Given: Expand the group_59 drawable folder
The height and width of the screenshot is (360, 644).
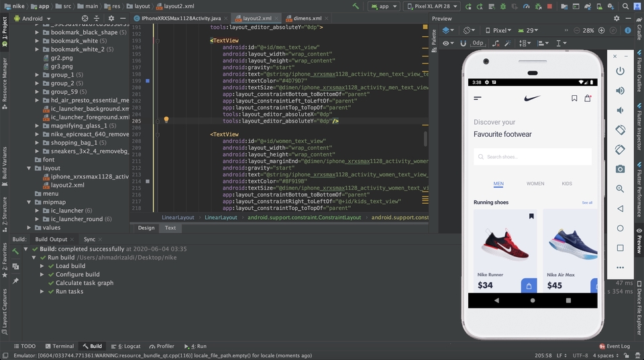Looking at the screenshot, I should pos(37,92).
